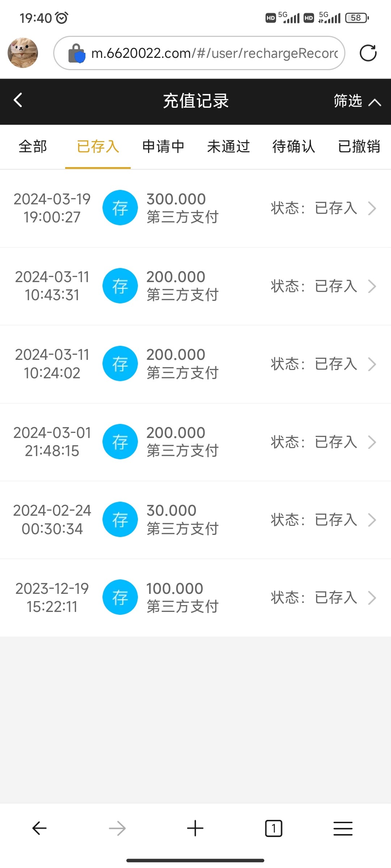Go back using the browser back arrow
The height and width of the screenshot is (868, 391).
click(x=39, y=828)
